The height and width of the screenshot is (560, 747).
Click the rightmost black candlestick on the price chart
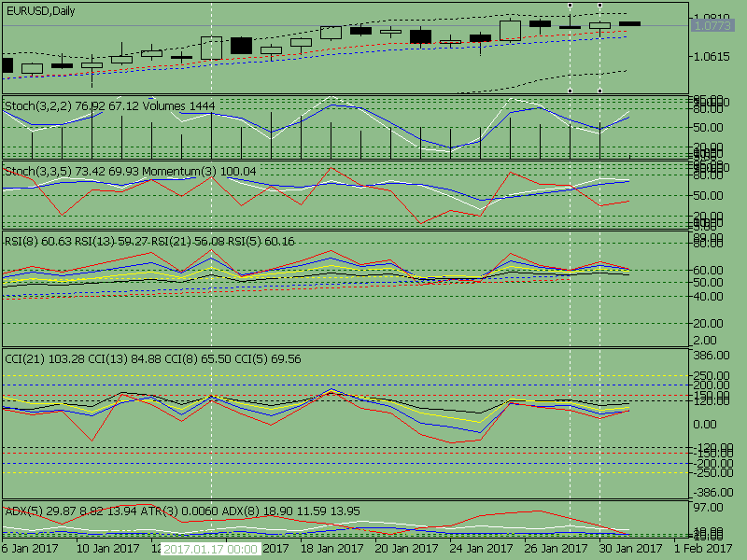tap(629, 23)
